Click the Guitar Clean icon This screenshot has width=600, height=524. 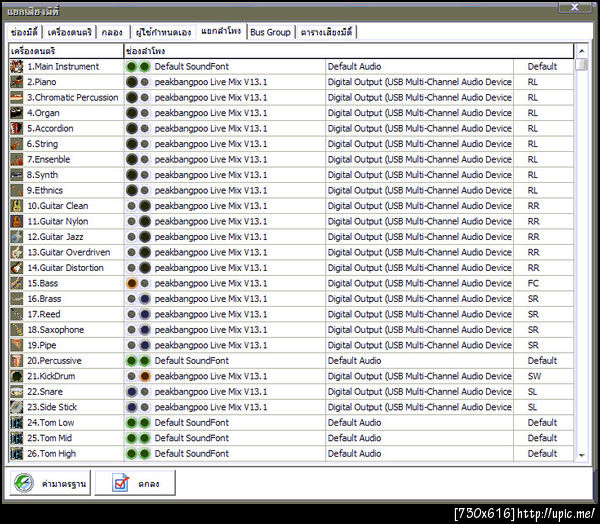(16, 206)
